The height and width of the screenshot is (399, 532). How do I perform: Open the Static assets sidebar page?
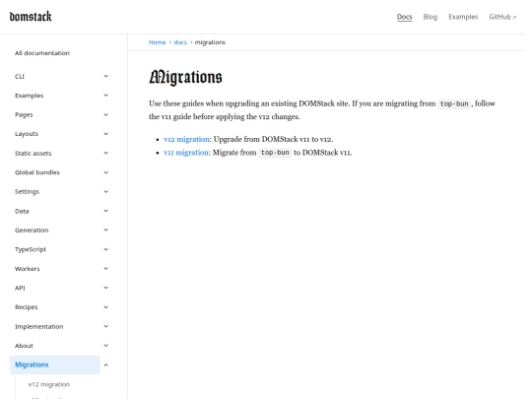tap(33, 153)
